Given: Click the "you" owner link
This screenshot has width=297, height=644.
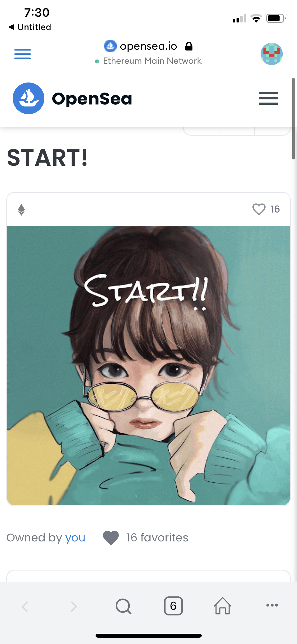Looking at the screenshot, I should point(75,537).
